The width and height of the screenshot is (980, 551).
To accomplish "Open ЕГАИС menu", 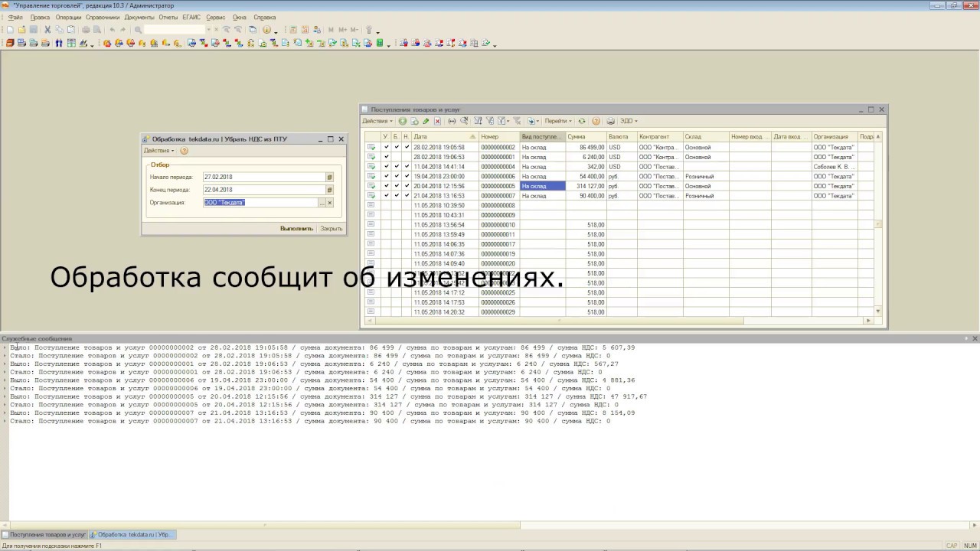I will tap(191, 17).
